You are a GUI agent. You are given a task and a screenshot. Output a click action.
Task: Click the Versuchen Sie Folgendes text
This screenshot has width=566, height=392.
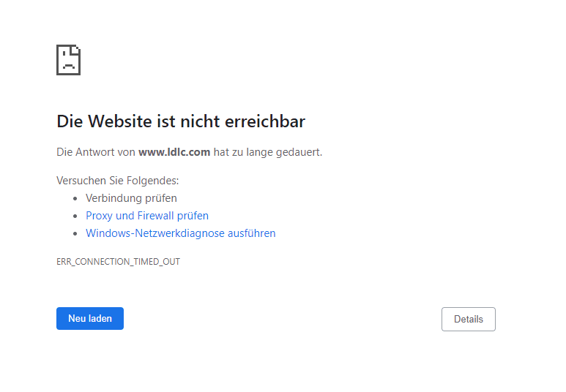pos(117,180)
